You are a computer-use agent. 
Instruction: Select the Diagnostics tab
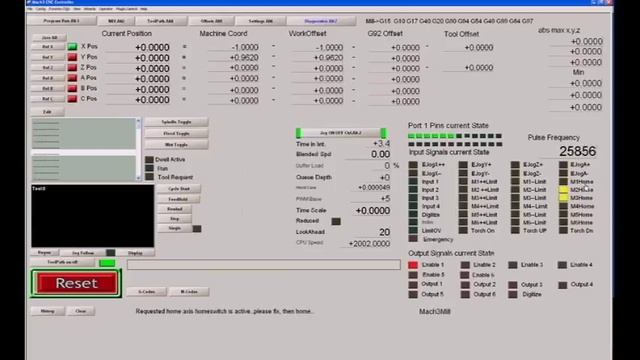coord(321,20)
